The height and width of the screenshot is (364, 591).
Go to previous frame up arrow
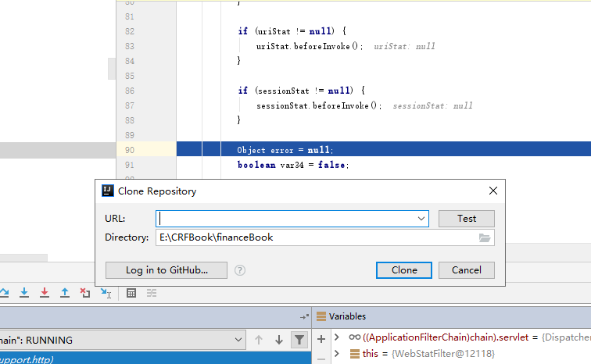pyautogui.click(x=259, y=340)
